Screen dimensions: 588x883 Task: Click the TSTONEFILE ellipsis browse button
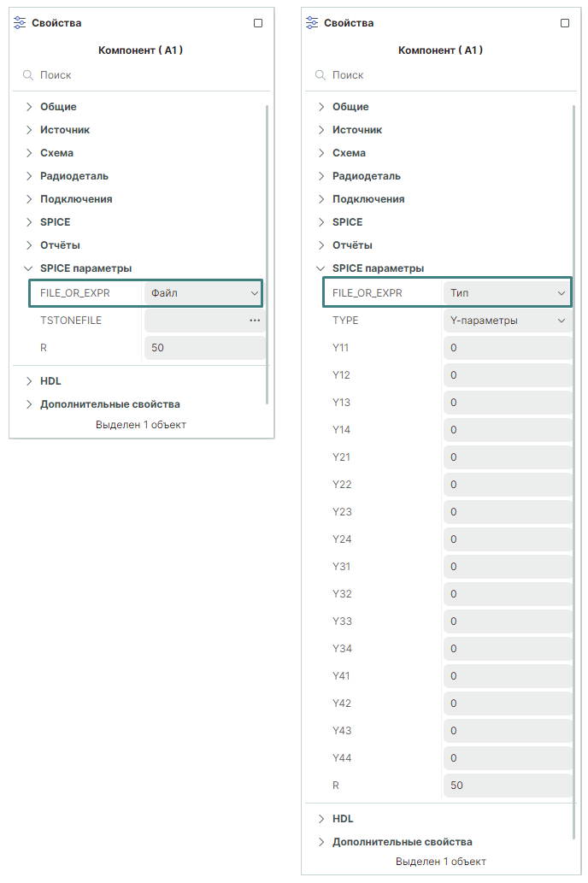(x=255, y=321)
